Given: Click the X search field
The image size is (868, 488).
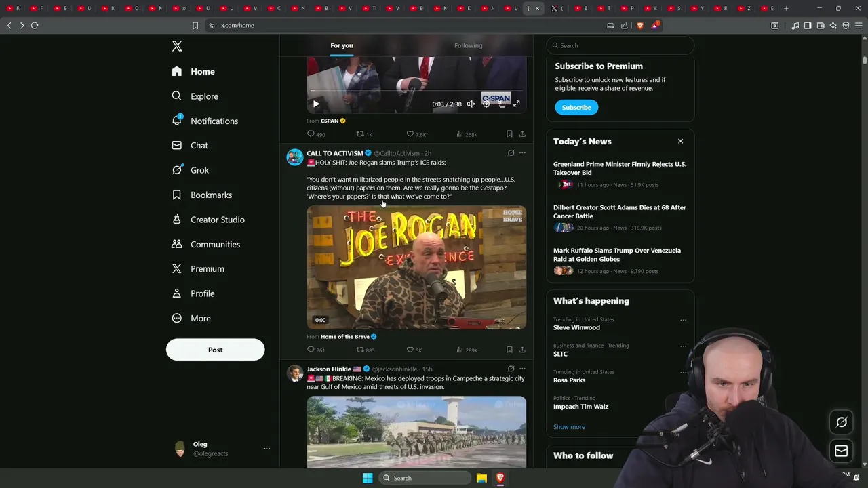Looking at the screenshot, I should [620, 45].
